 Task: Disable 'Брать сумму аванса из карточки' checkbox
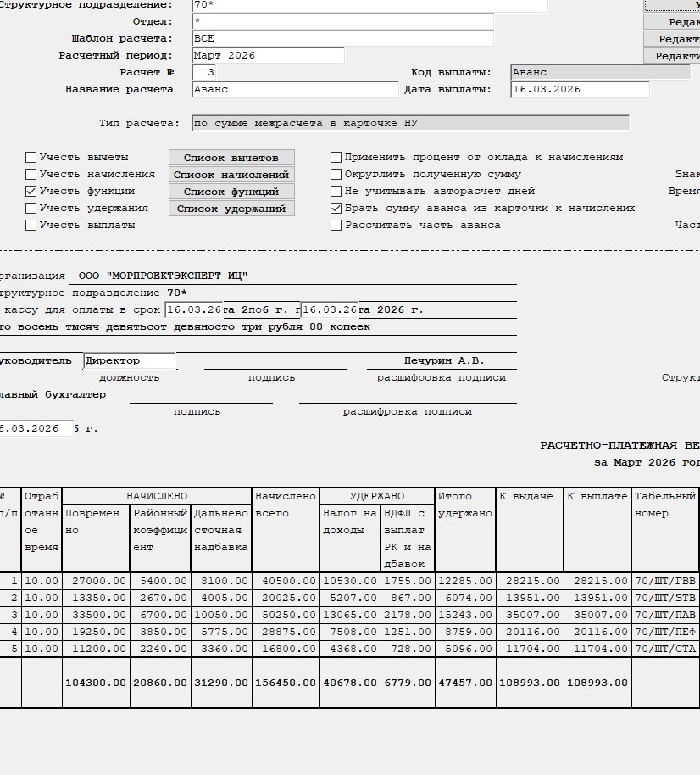(336, 209)
